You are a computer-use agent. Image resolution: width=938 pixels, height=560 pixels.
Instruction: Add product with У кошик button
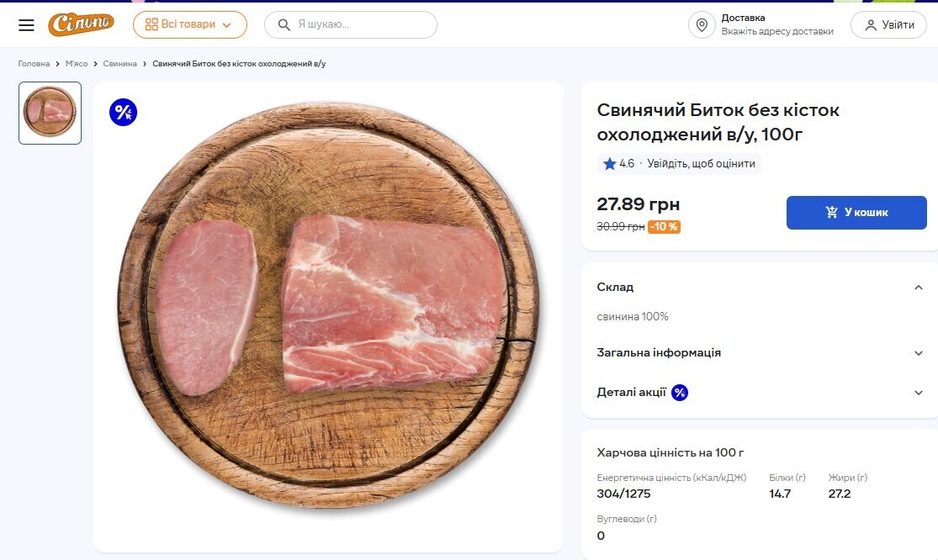tap(856, 213)
